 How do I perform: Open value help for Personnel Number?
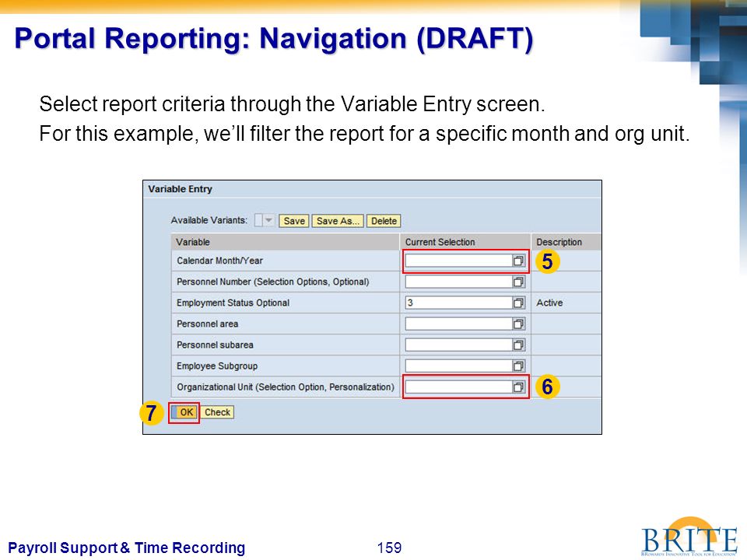point(518,282)
